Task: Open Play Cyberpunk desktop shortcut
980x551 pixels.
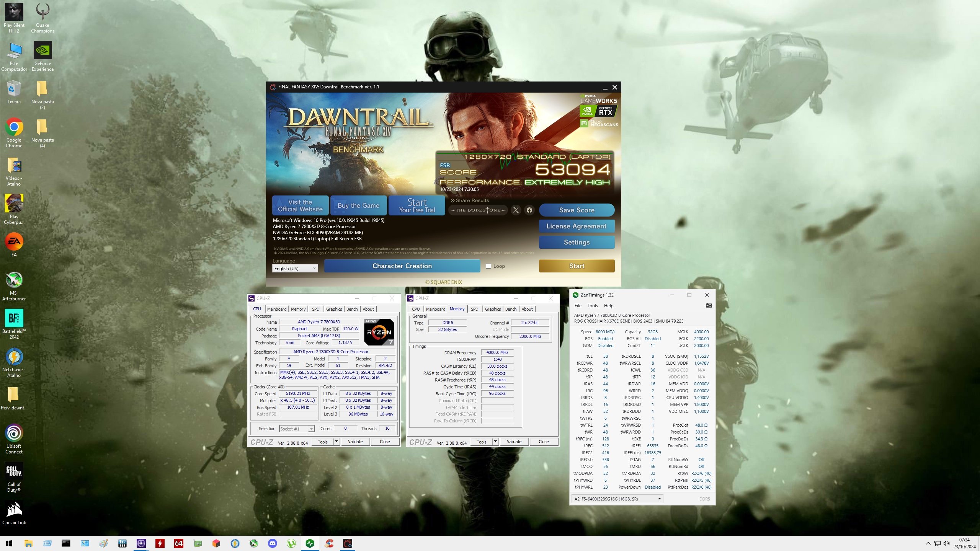Action: pos(14,209)
